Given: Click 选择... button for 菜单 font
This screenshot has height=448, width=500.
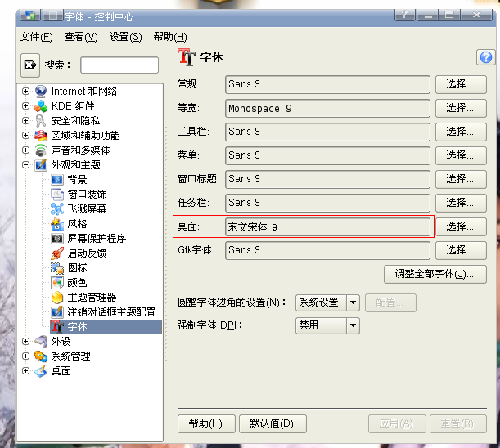Looking at the screenshot, I should click(x=461, y=155).
